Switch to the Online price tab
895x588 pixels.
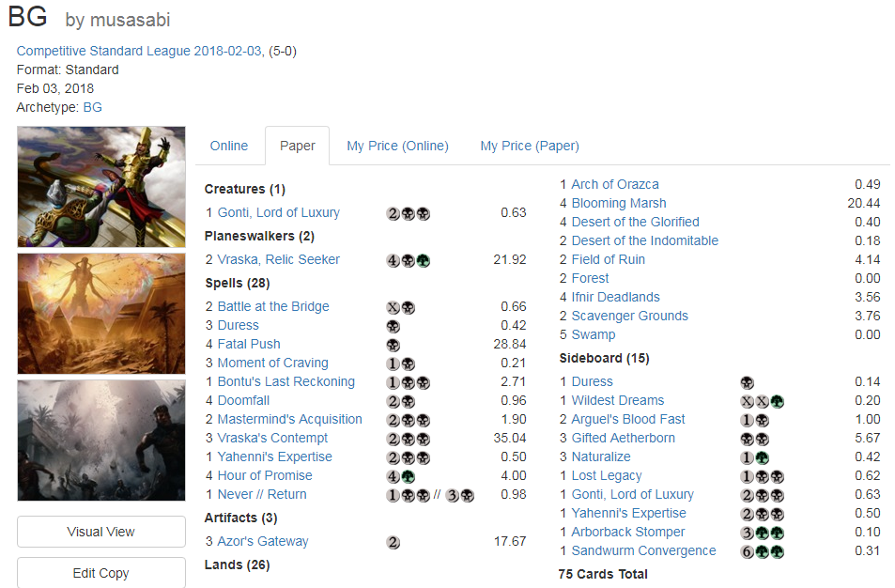tap(229, 146)
